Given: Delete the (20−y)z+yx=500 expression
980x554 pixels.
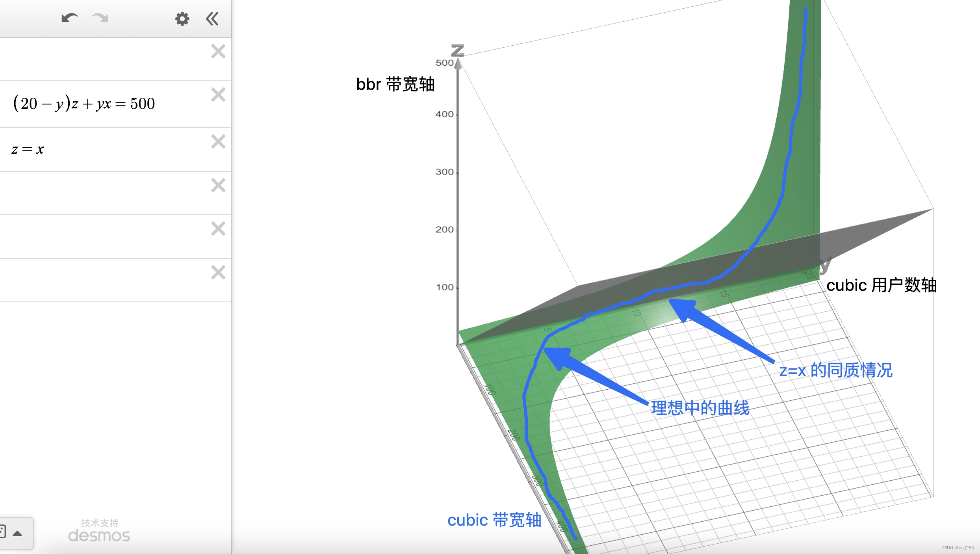Looking at the screenshot, I should 218,95.
